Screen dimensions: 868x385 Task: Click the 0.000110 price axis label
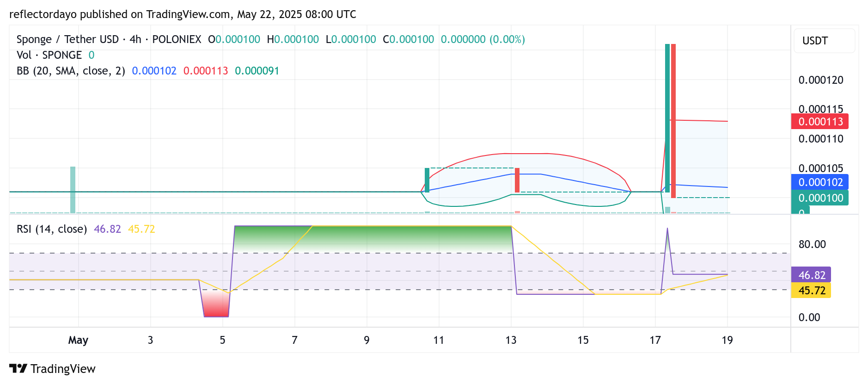click(821, 139)
